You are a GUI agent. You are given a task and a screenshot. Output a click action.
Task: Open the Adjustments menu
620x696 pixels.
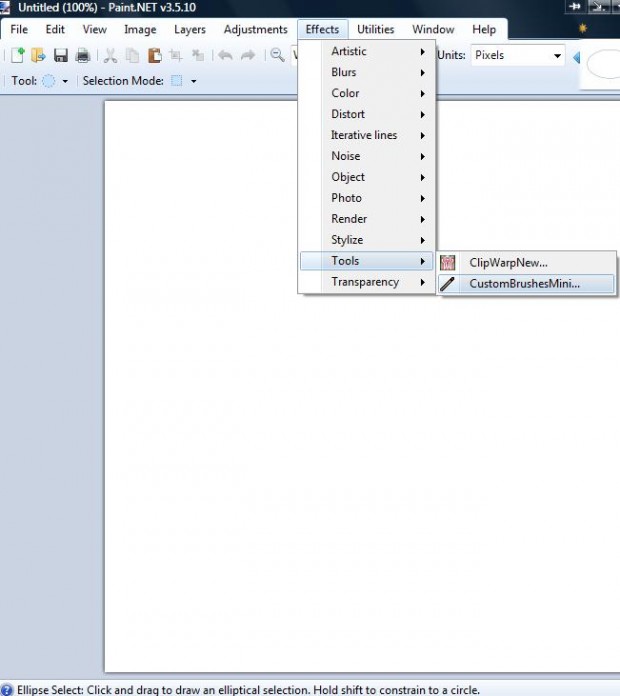(x=256, y=29)
